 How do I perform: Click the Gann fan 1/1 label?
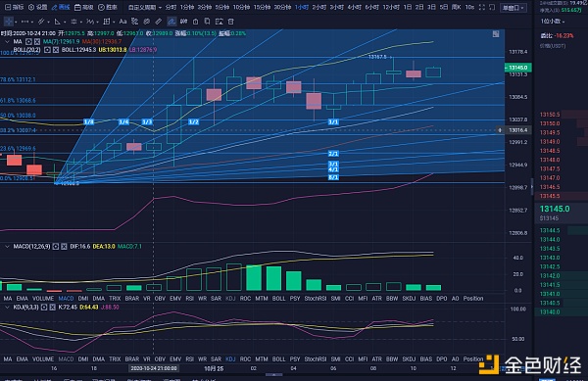tap(333, 122)
